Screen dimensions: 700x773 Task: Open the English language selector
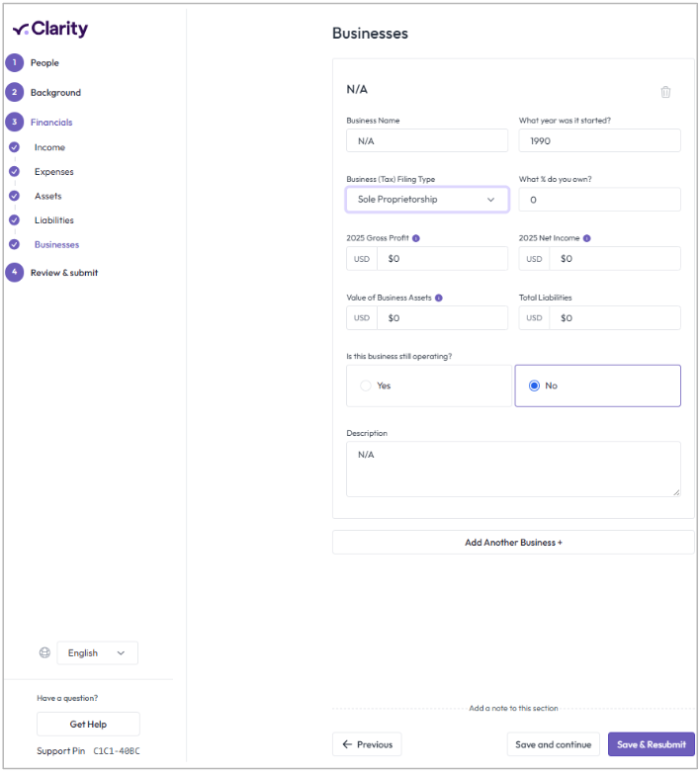[97, 652]
